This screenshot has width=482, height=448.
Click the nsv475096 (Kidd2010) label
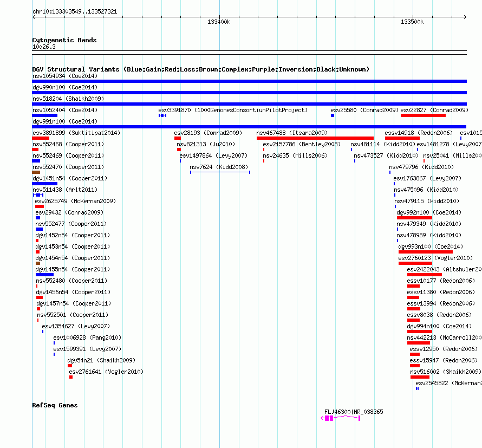click(426, 190)
